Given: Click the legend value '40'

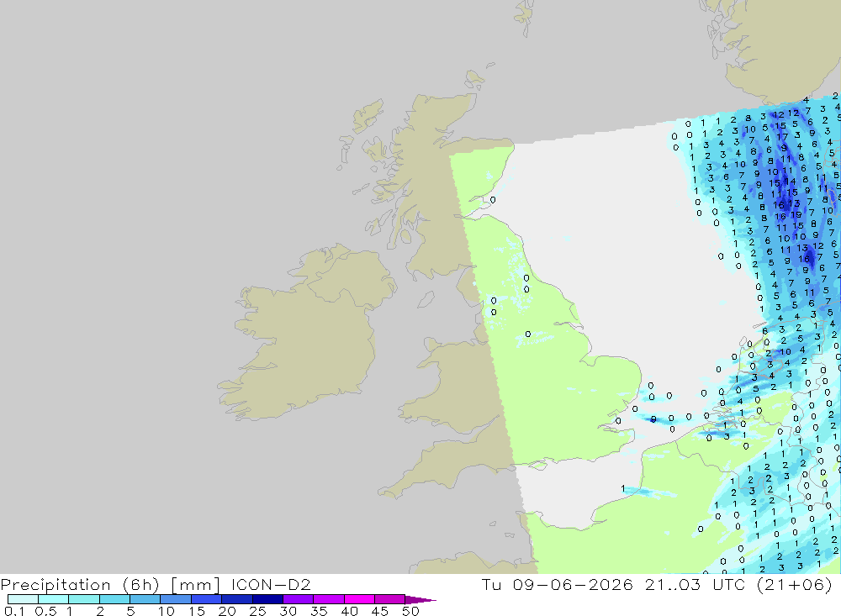Looking at the screenshot, I should [349, 611].
